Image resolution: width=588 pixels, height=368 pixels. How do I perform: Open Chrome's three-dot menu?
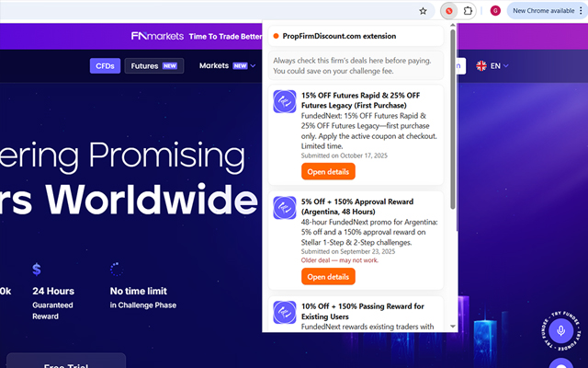[579, 11]
